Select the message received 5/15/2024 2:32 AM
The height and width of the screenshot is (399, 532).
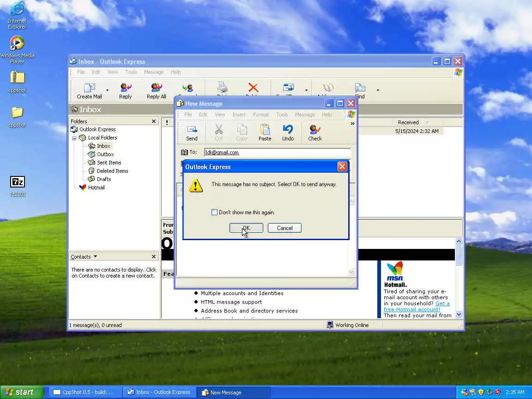(417, 131)
